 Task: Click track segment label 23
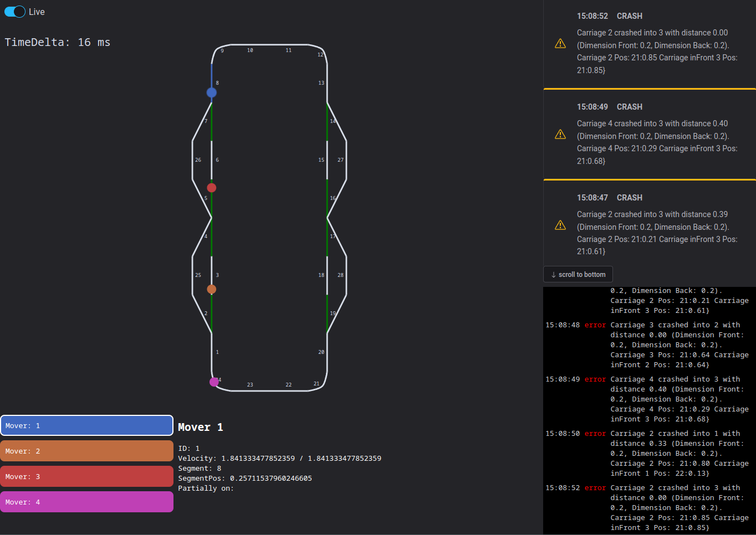250,385
